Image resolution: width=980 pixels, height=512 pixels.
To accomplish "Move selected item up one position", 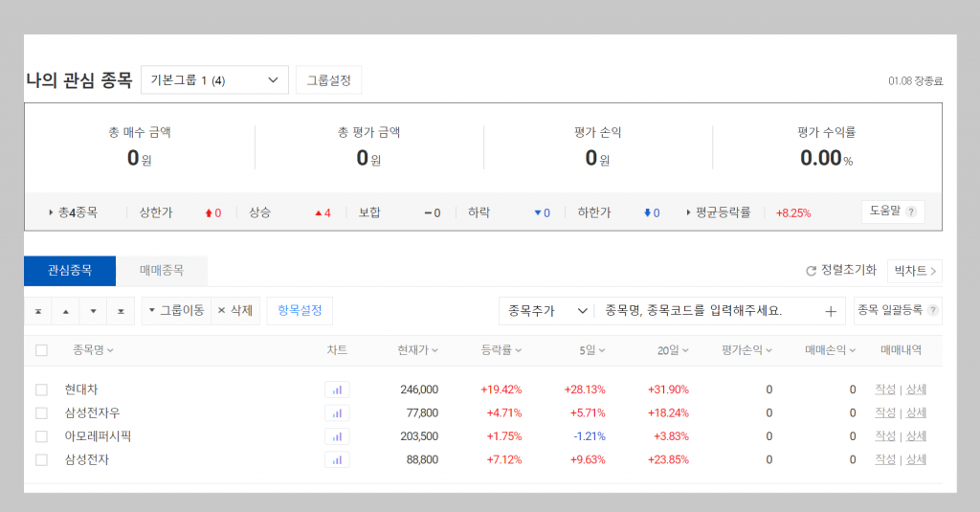I will (x=66, y=311).
